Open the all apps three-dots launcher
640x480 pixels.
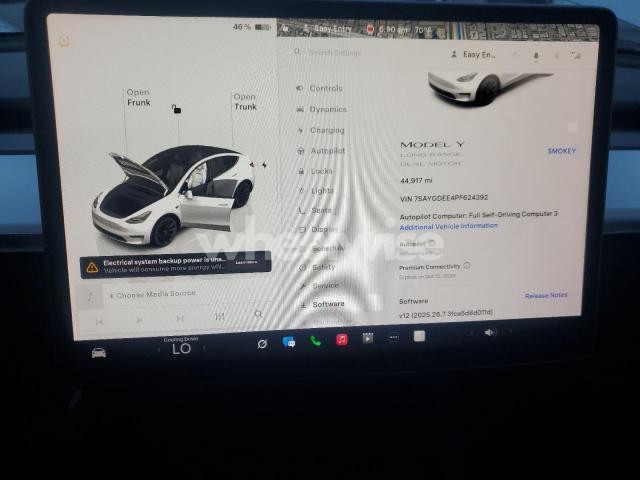(x=394, y=337)
